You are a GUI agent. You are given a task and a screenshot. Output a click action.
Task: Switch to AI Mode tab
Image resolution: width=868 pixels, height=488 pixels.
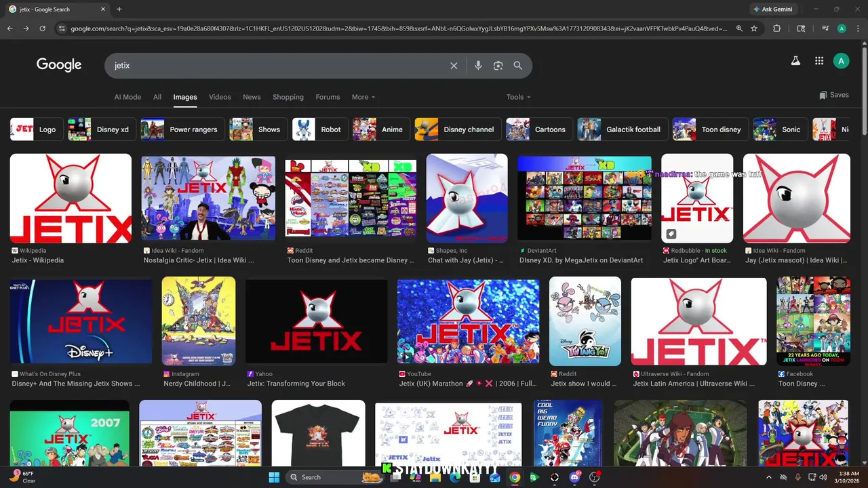pos(127,97)
